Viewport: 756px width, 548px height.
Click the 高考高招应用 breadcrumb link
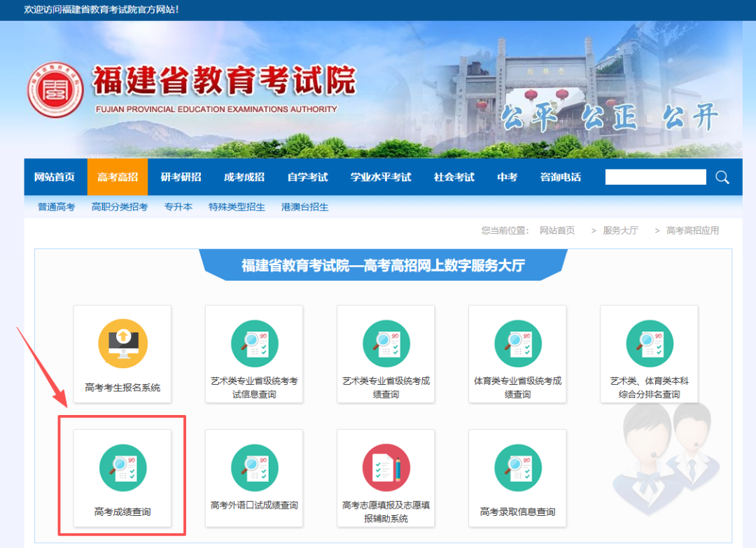pyautogui.click(x=692, y=230)
